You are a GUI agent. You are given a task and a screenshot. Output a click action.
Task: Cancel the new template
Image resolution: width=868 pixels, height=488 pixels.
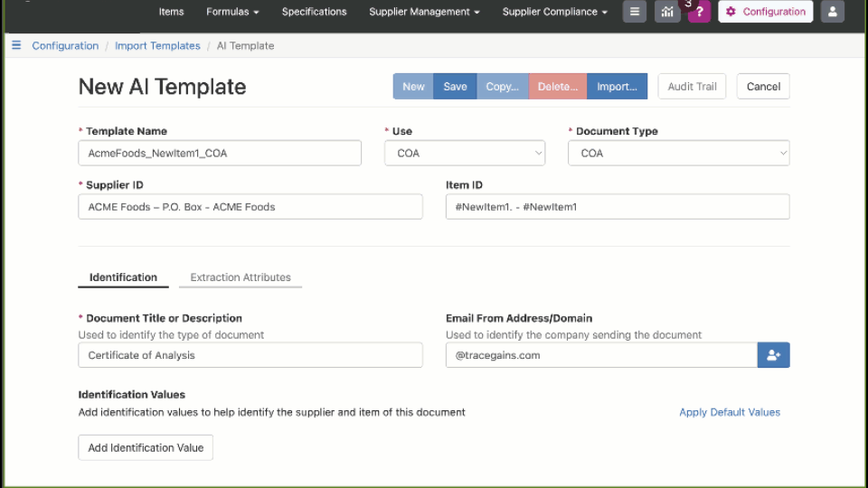coord(763,87)
